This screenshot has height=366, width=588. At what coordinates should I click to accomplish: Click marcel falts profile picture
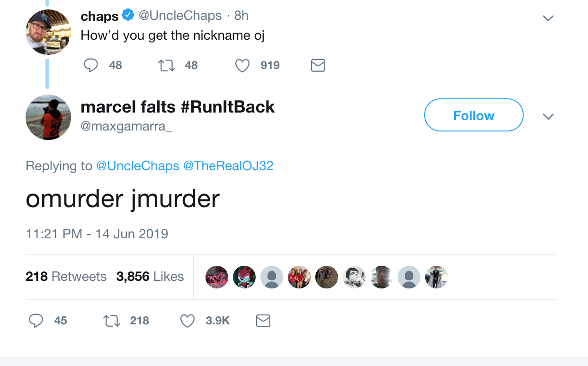[x=48, y=117]
